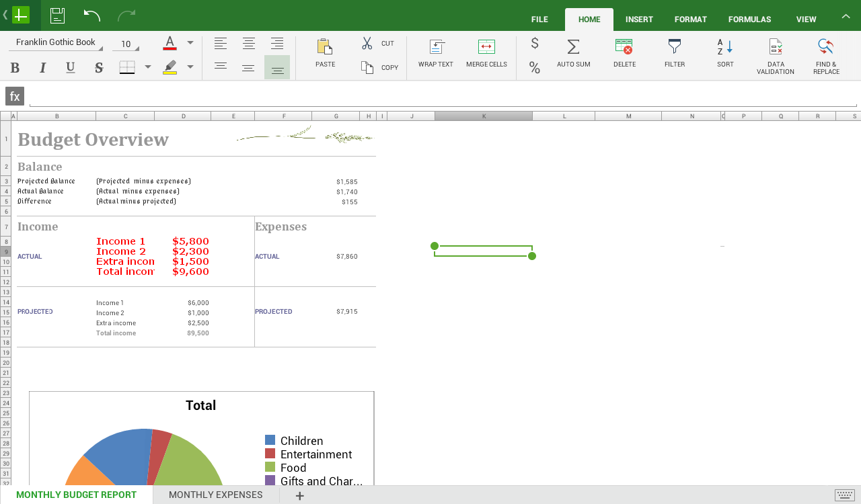This screenshot has width=861, height=504.
Task: Switch to the Formulas tab
Action: tap(749, 19)
